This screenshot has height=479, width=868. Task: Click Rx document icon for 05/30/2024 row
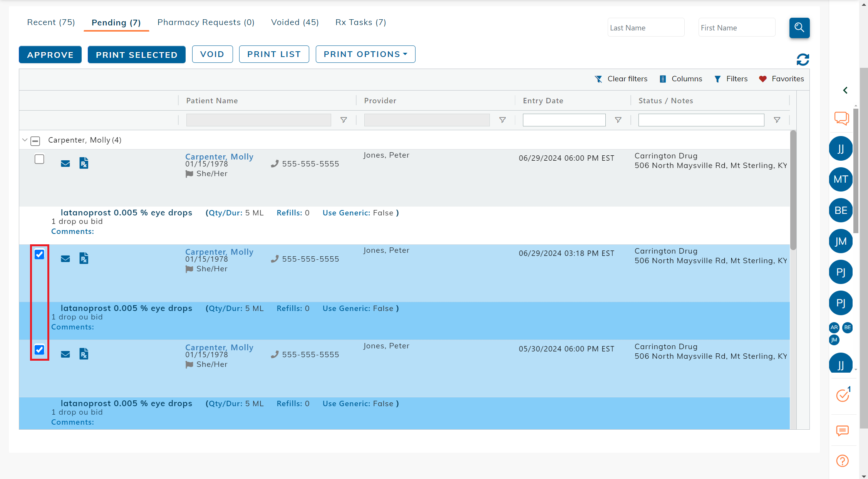(84, 354)
